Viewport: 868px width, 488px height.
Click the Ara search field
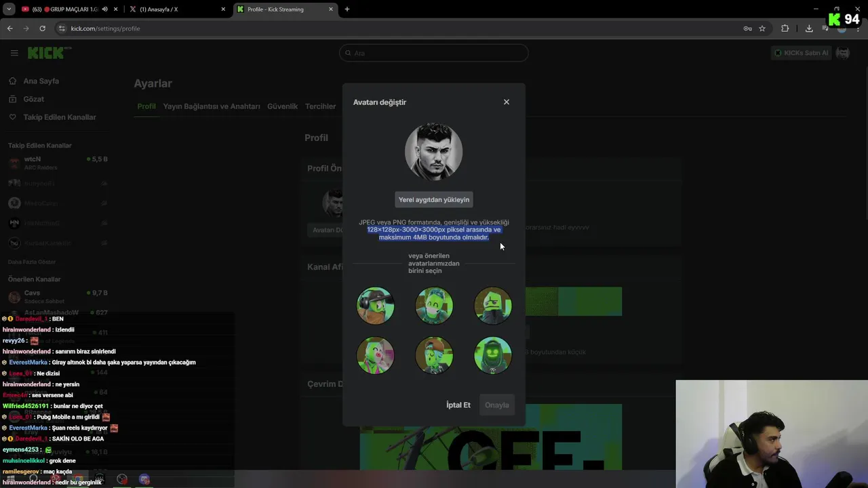434,53
